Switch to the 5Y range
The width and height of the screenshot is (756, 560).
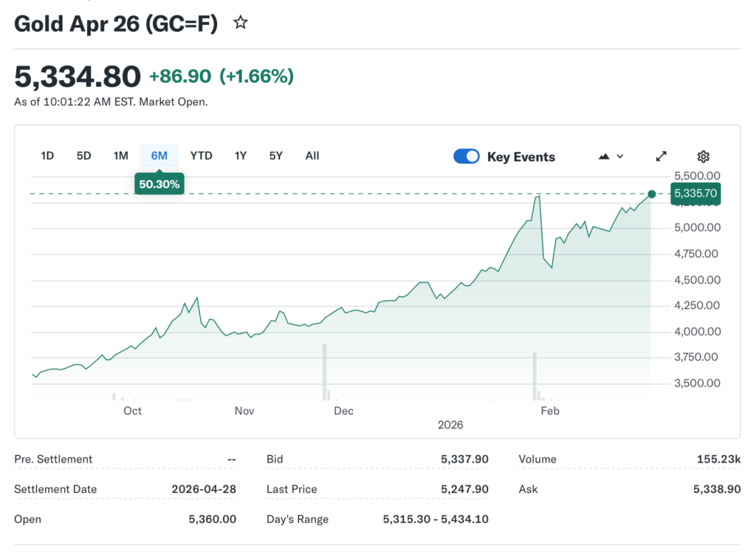pyautogui.click(x=275, y=156)
